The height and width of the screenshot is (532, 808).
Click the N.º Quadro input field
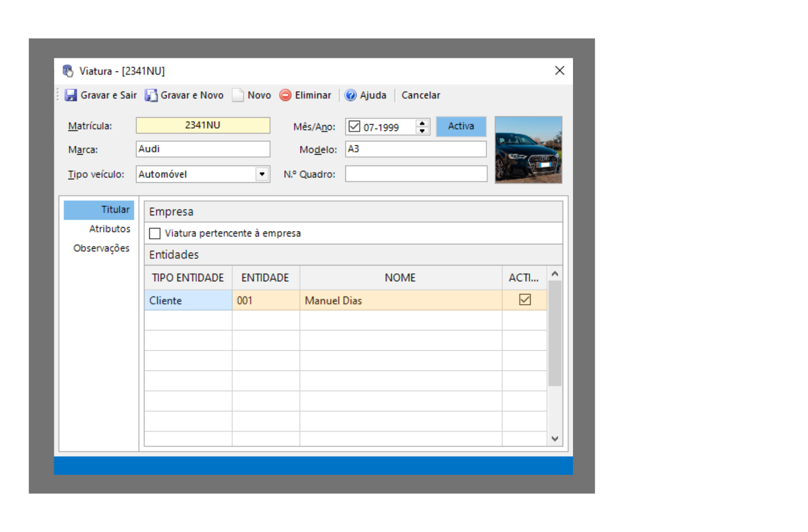point(416,174)
